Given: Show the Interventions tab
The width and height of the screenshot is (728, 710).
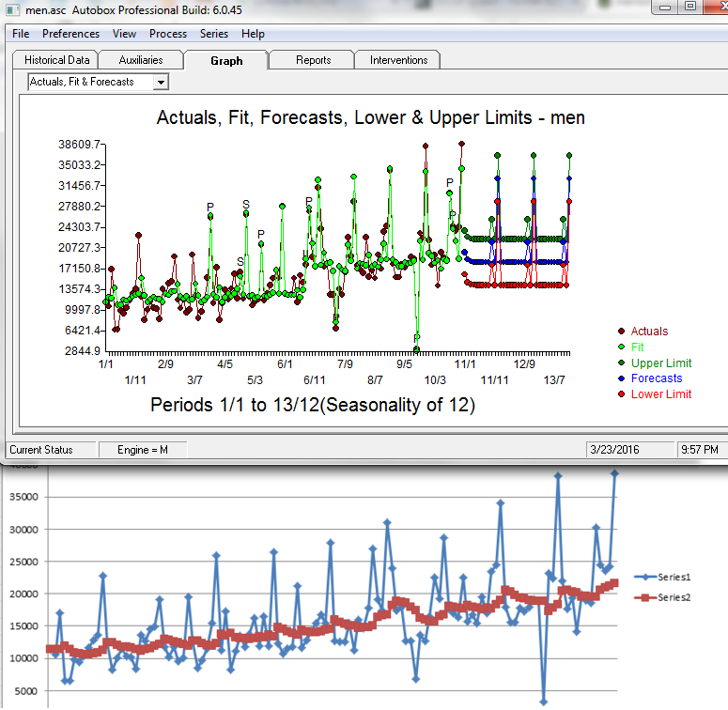Looking at the screenshot, I should point(398,60).
